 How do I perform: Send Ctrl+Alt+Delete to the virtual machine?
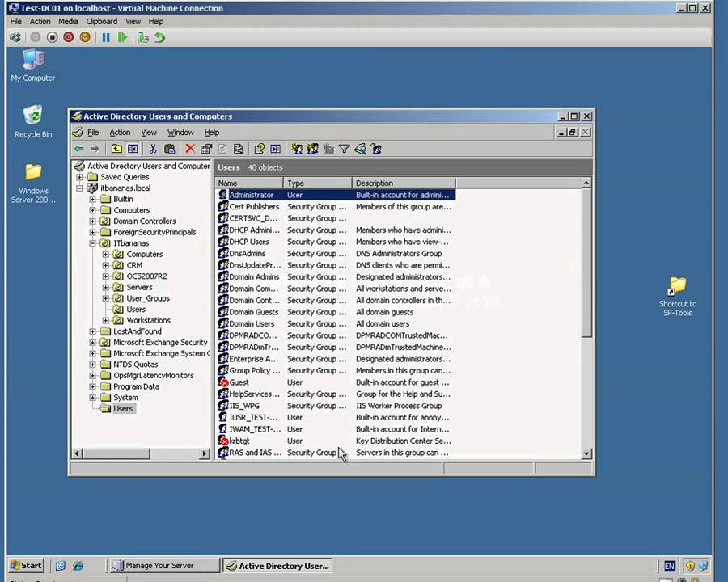click(15, 37)
